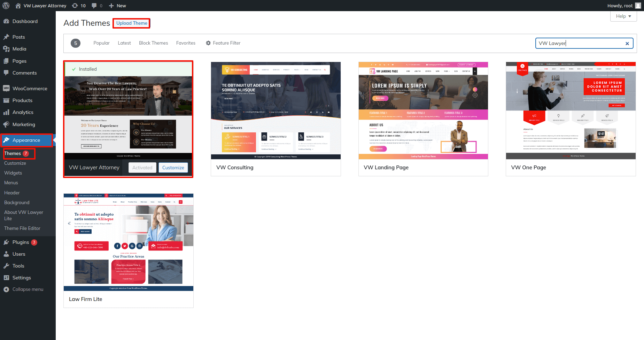Open the VW One Page theme thumbnail
Screen dimensions: 644x340
571,111
